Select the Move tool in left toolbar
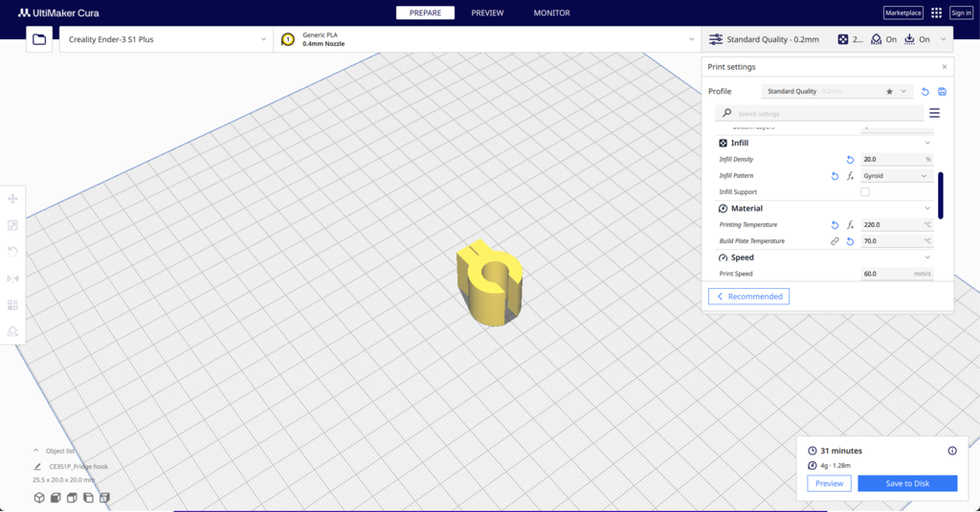The height and width of the screenshot is (512, 980). [x=12, y=199]
